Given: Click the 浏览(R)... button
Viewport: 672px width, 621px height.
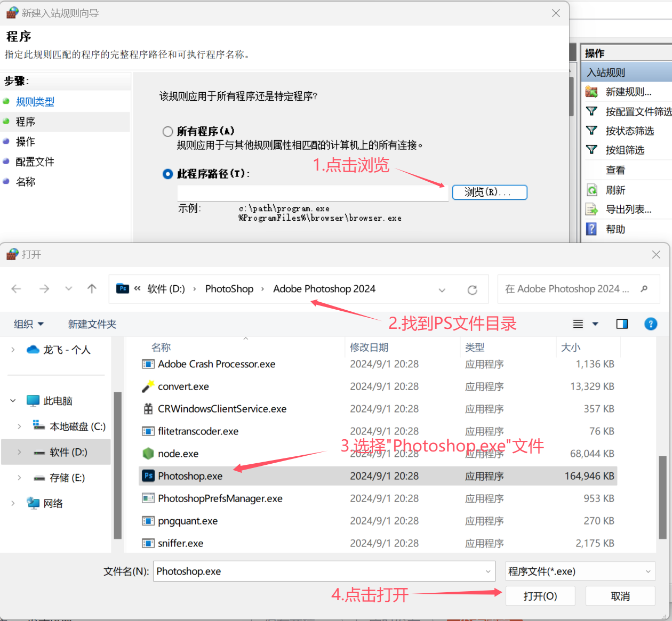Looking at the screenshot, I should [x=490, y=192].
